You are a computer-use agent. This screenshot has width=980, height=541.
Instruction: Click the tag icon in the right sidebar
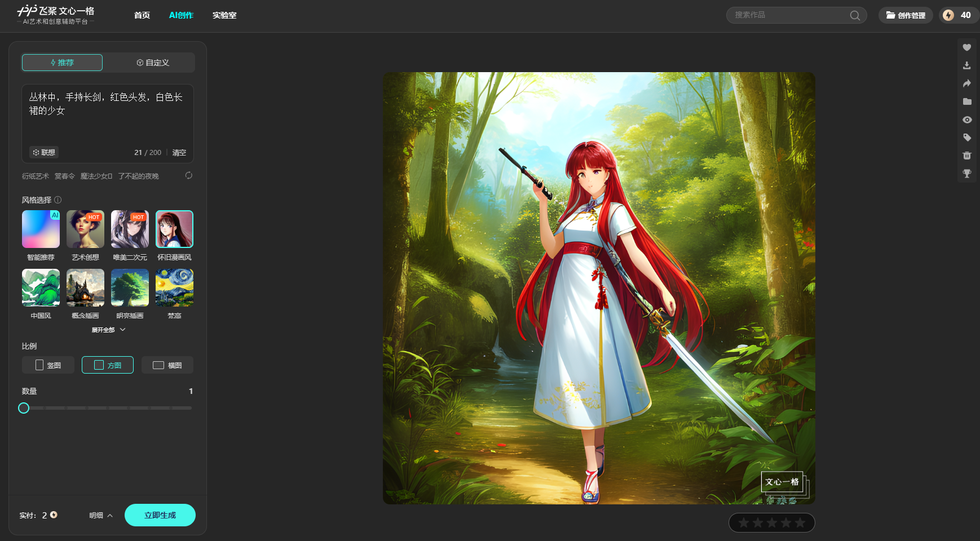(x=966, y=138)
